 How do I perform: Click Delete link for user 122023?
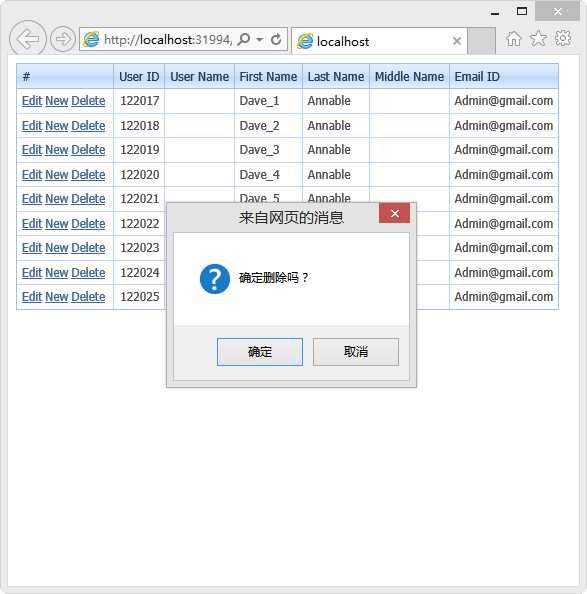[x=88, y=248]
